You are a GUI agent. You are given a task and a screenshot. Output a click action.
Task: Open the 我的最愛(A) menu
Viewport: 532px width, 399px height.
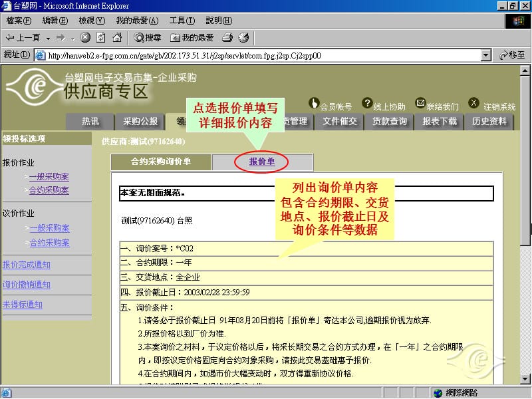click(x=137, y=21)
